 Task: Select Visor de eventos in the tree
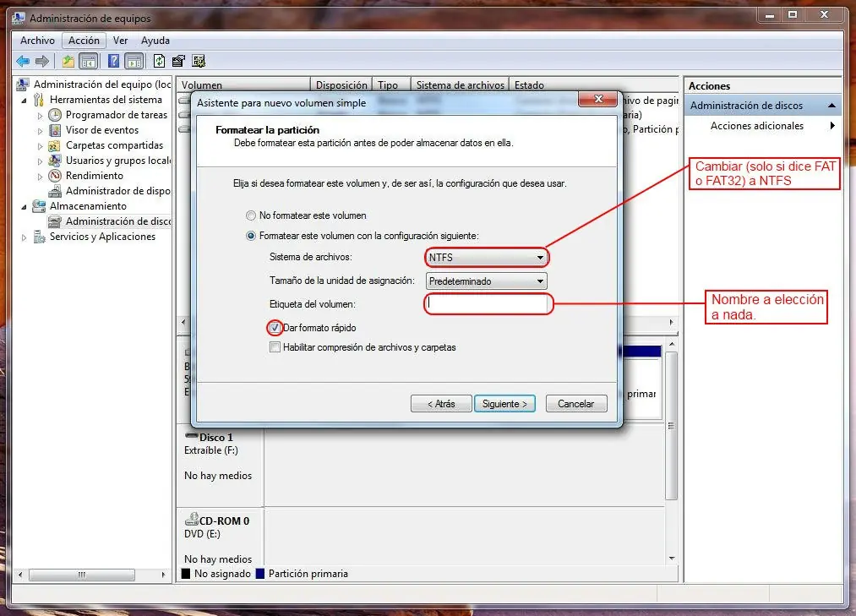point(102,130)
